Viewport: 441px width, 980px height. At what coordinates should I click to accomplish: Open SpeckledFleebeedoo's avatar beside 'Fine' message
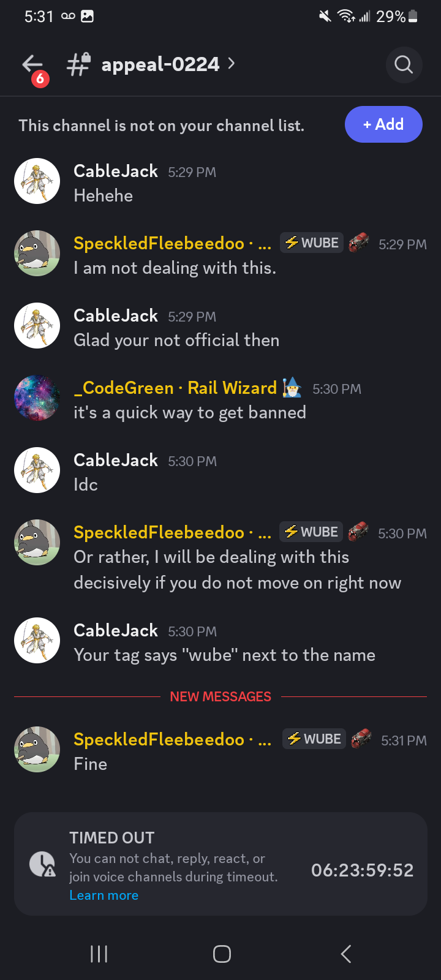click(37, 750)
